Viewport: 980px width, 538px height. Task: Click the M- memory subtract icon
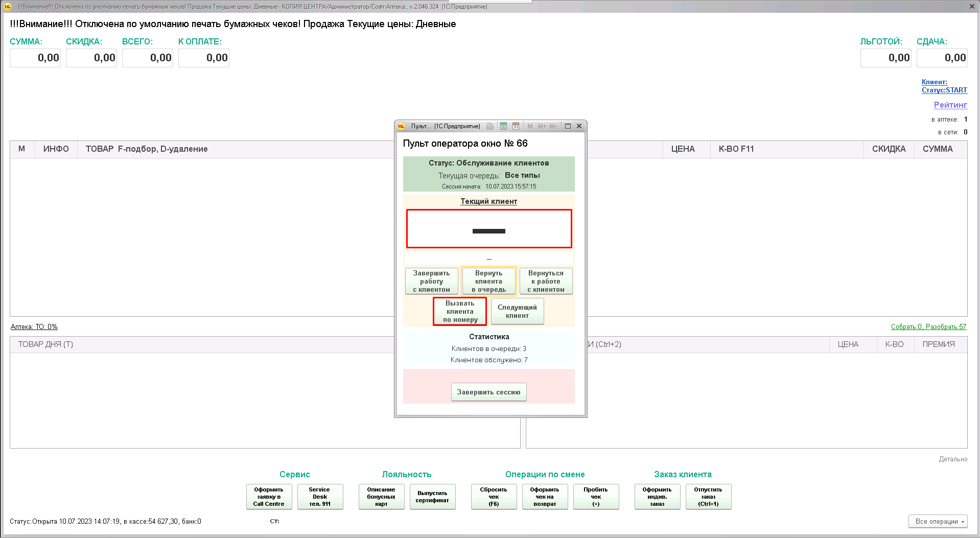point(553,126)
